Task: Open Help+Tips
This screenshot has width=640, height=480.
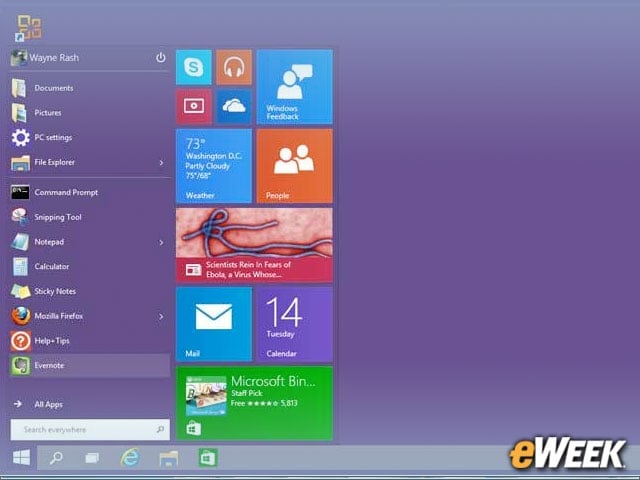Action: tap(90, 341)
